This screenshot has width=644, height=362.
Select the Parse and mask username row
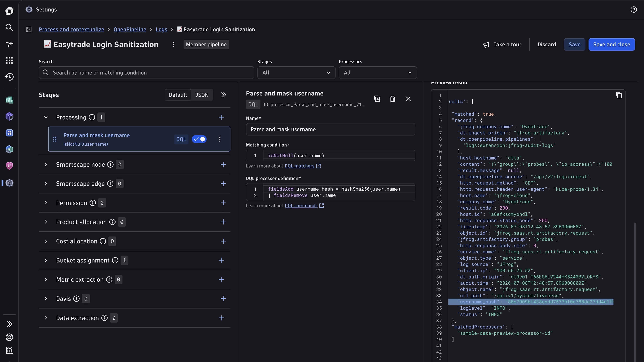pyautogui.click(x=139, y=139)
